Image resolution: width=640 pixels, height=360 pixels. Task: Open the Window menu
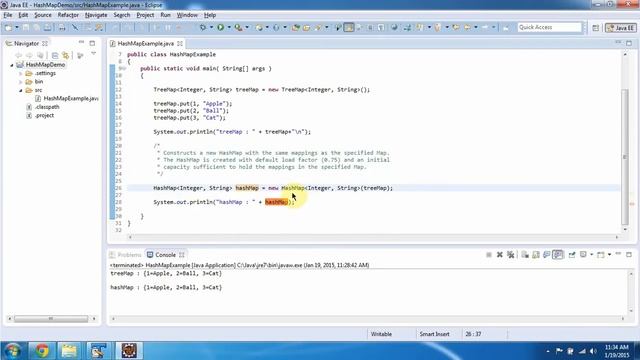187,15
